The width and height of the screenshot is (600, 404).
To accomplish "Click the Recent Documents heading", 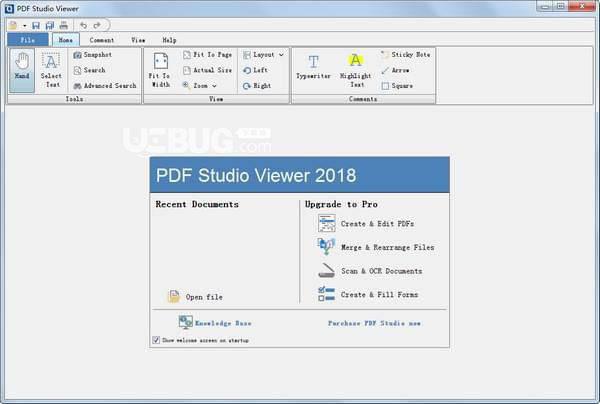I will click(197, 204).
